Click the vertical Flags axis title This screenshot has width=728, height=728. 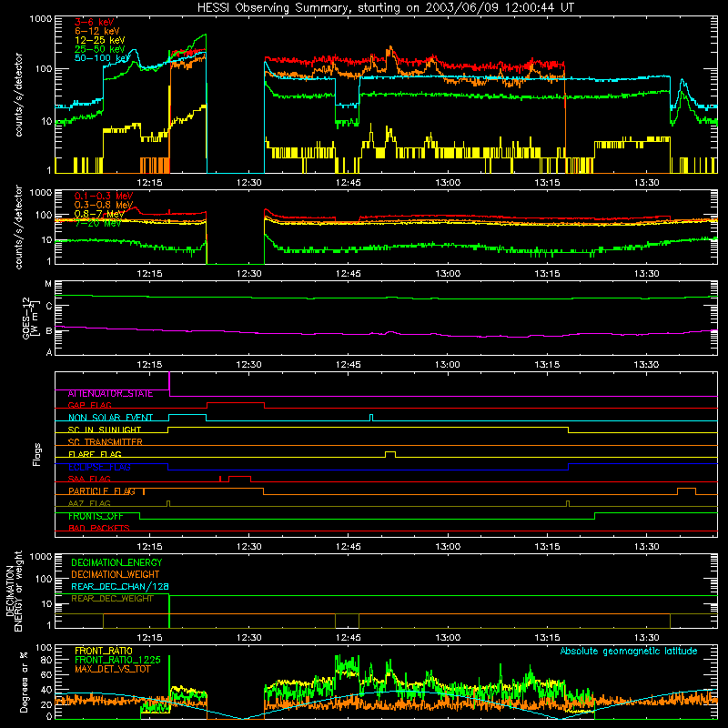click(x=37, y=454)
